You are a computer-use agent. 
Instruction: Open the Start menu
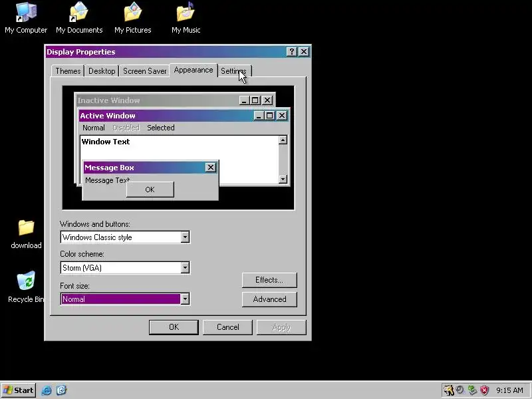click(x=19, y=390)
